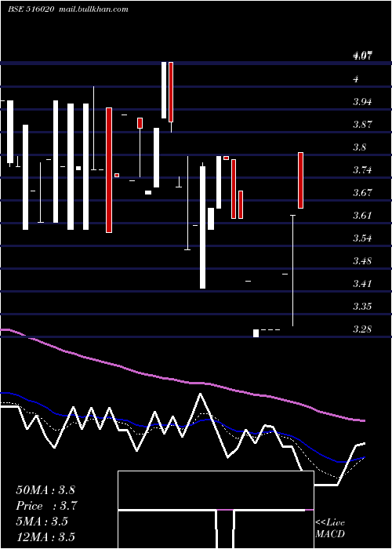Viewport: 392px width, 549px height.
Task: Click the 3.8 price axis label
Action: 360,147
